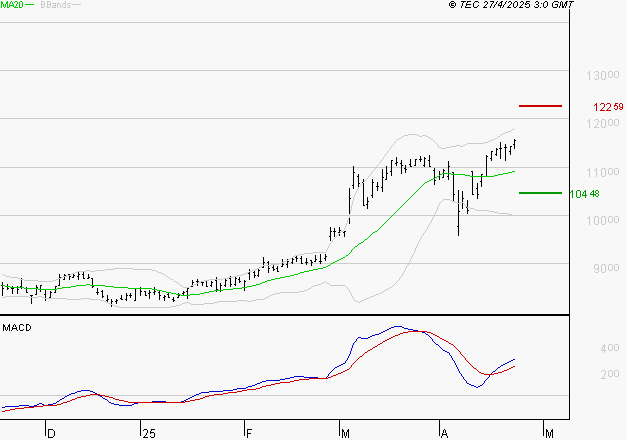Click the dark green support level line

click(x=540, y=193)
